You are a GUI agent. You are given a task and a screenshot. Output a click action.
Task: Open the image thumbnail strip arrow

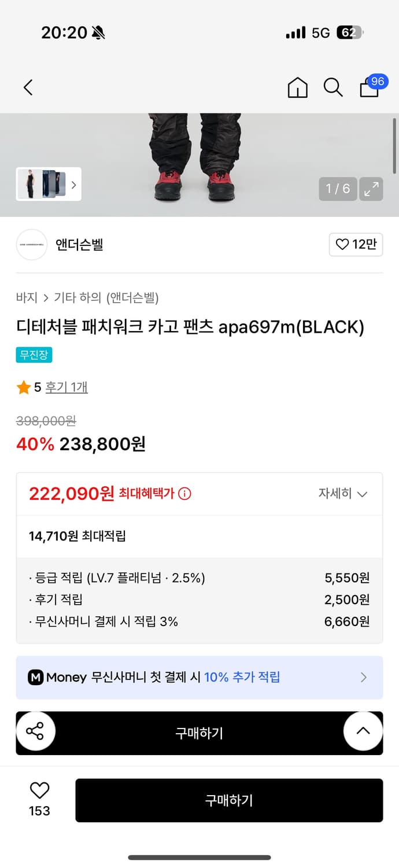coord(73,184)
